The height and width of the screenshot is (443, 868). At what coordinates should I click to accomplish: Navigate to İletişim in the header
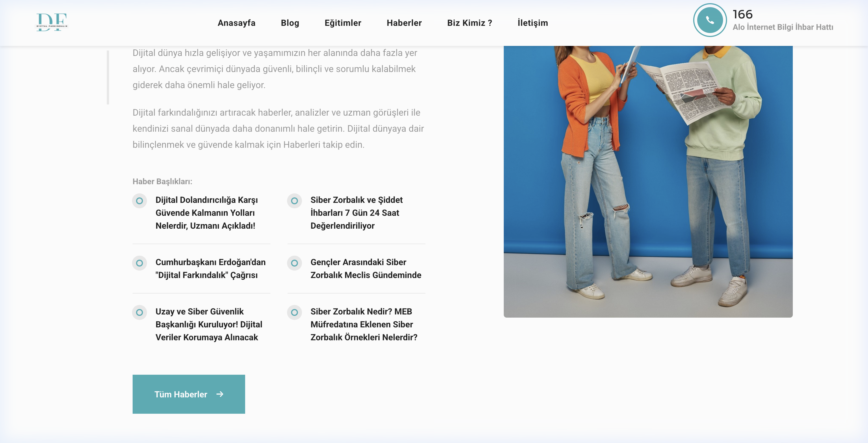pyautogui.click(x=533, y=23)
